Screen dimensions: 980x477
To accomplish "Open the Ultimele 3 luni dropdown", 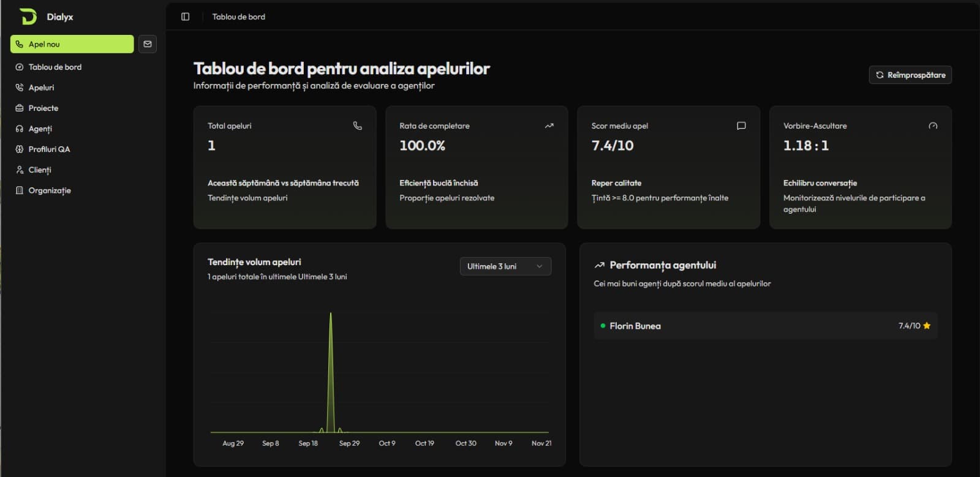I will click(x=505, y=266).
